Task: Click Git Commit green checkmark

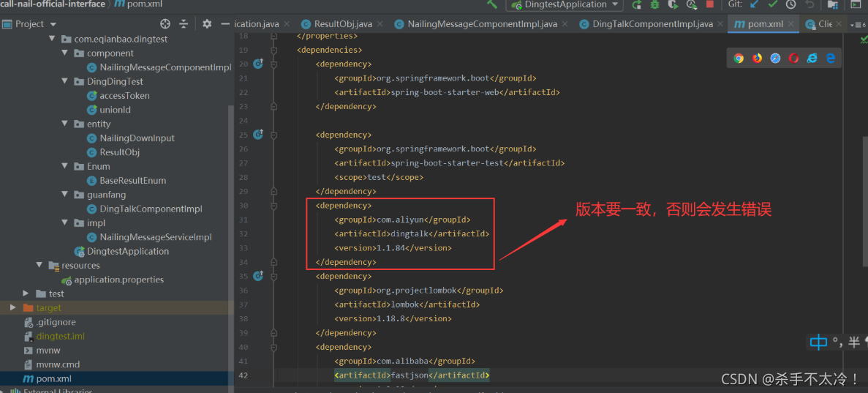Action: 773,4
